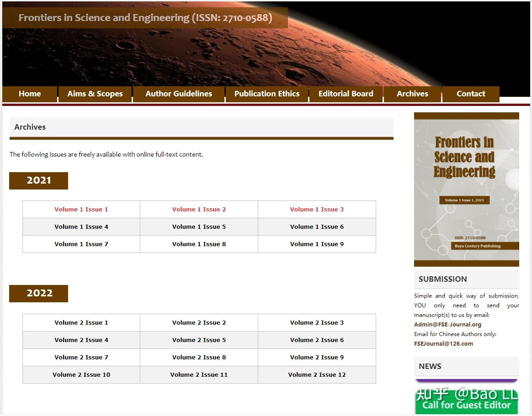Image resolution: width=532 pixels, height=416 pixels.
Task: Open the Author Guidelines tab
Action: (x=178, y=94)
